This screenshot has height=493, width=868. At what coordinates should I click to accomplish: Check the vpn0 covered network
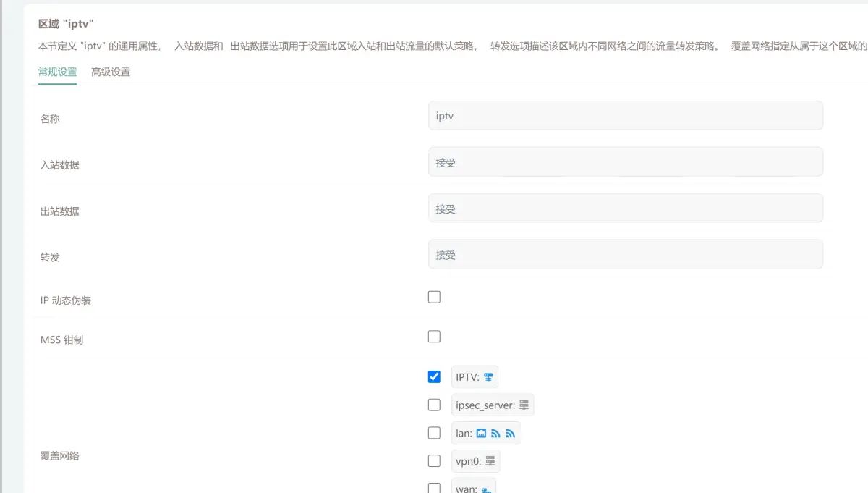pos(434,460)
